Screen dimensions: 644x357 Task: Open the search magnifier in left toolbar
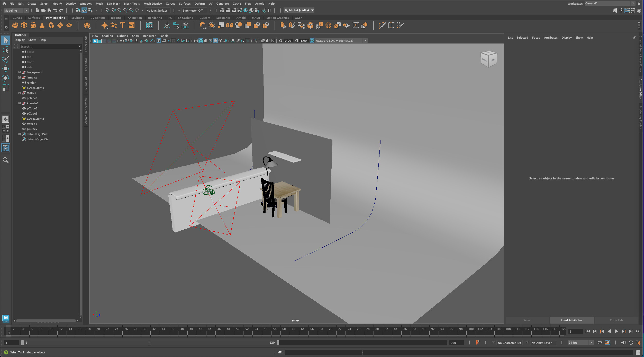(6, 160)
